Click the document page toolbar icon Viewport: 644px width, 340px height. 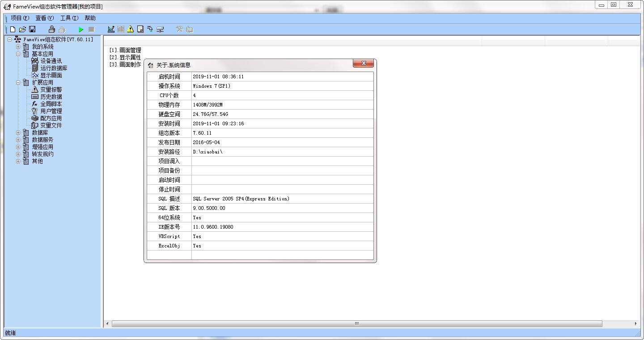tap(140, 30)
